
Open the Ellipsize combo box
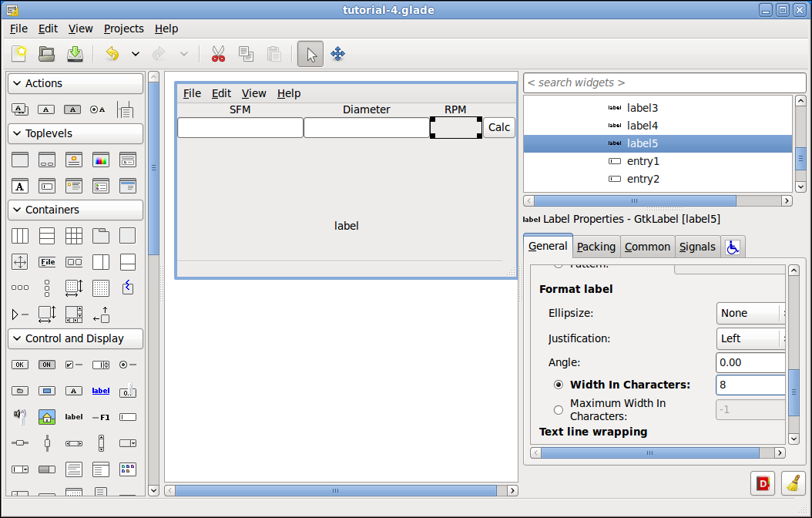click(751, 313)
